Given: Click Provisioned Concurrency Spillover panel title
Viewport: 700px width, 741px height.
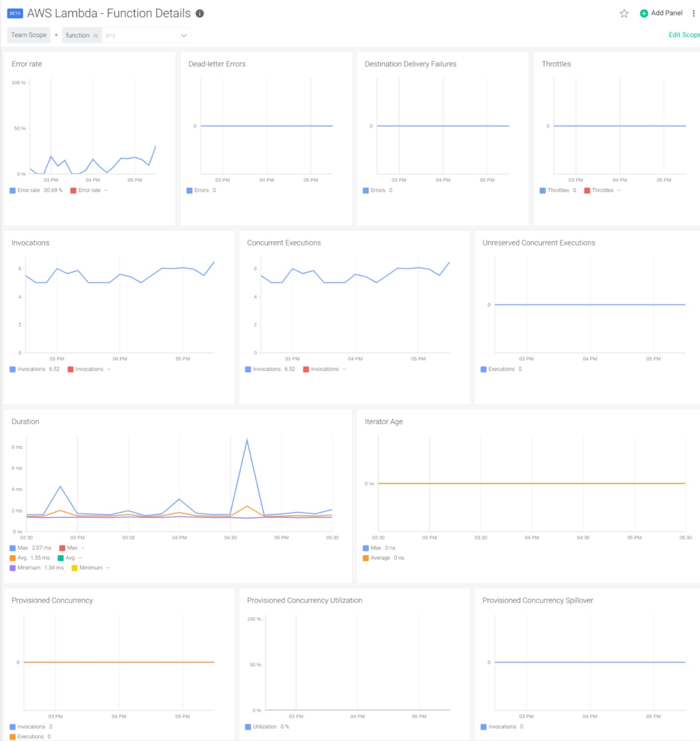Looking at the screenshot, I should (x=538, y=600).
